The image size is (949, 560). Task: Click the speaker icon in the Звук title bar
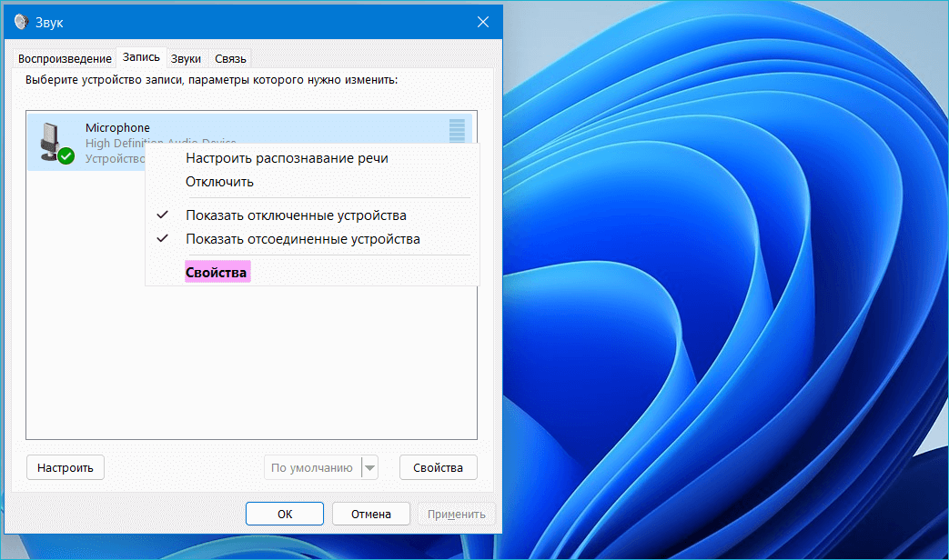point(22,23)
